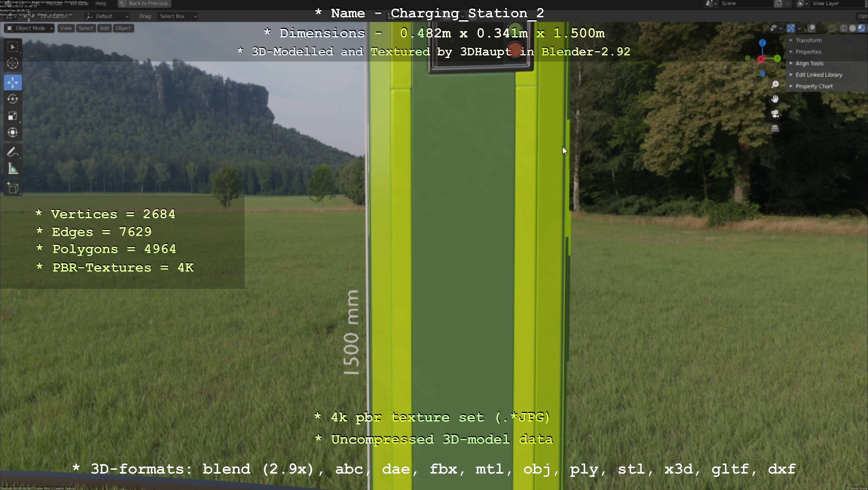Select the Rotate tool
Viewport: 868px width, 490px height.
(12, 99)
